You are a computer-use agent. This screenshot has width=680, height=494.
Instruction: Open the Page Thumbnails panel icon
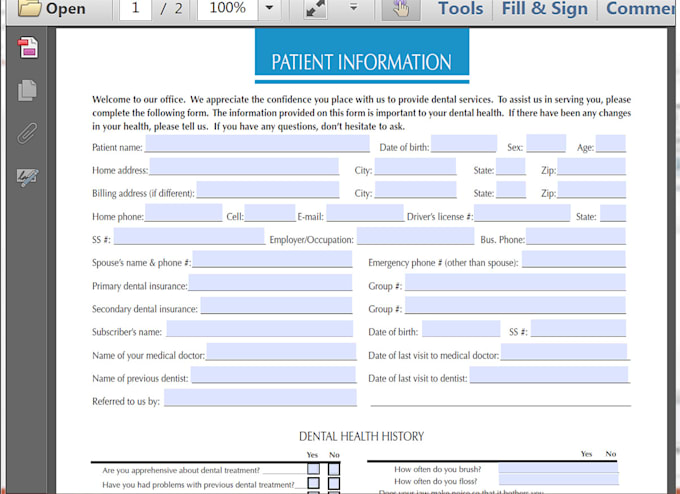(27, 90)
